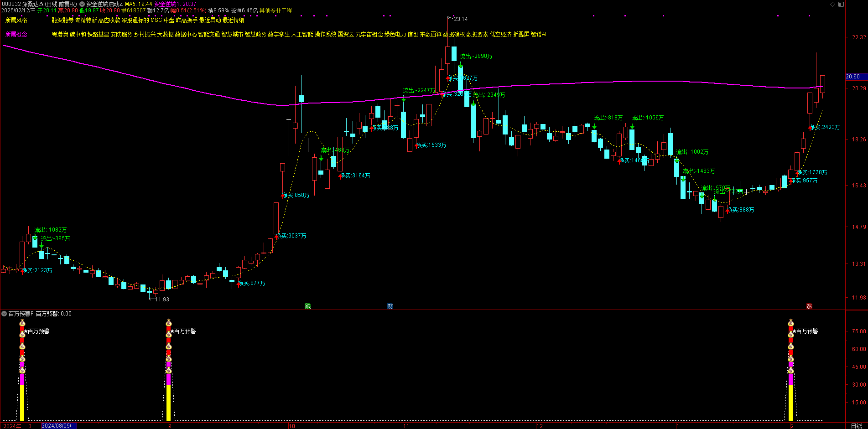Viewport: 868px width, 429px height.
Task: Open the 资金逆转启动Z indicator dropdown circle
Action: click(82, 4)
